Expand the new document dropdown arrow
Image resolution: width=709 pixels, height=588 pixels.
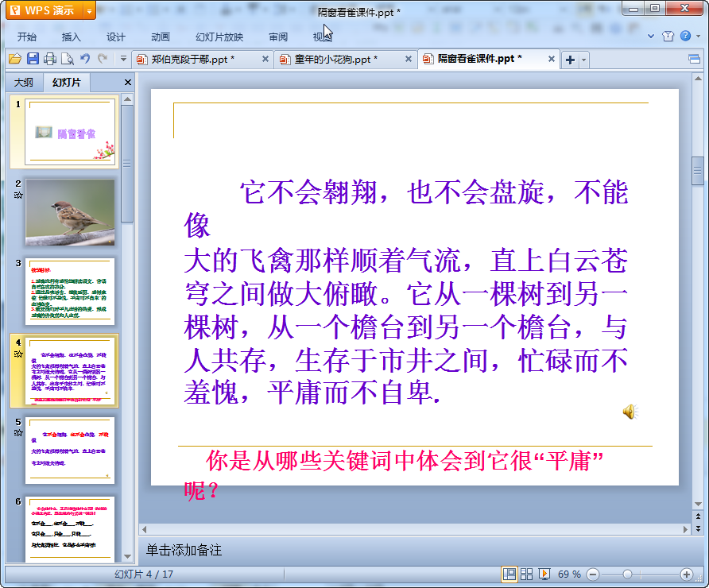pyautogui.click(x=583, y=60)
